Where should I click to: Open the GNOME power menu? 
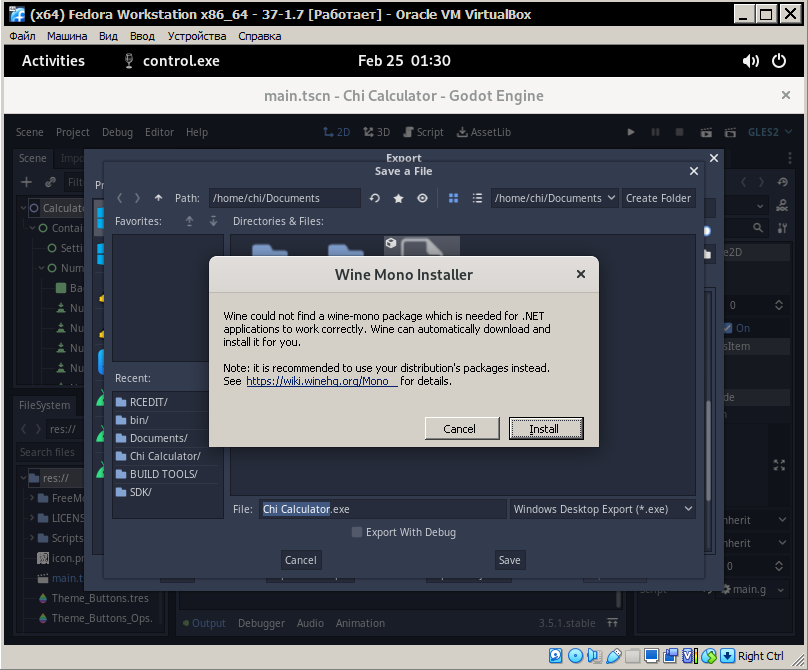pyautogui.click(x=779, y=61)
